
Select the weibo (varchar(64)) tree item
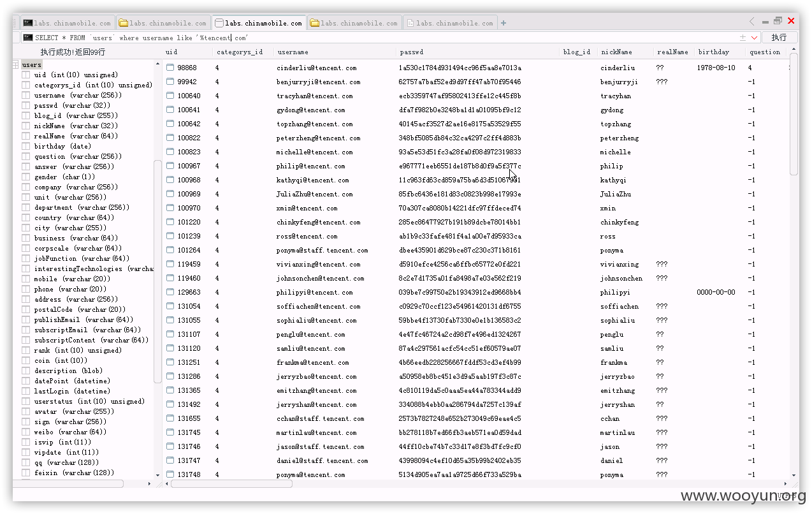click(x=70, y=432)
